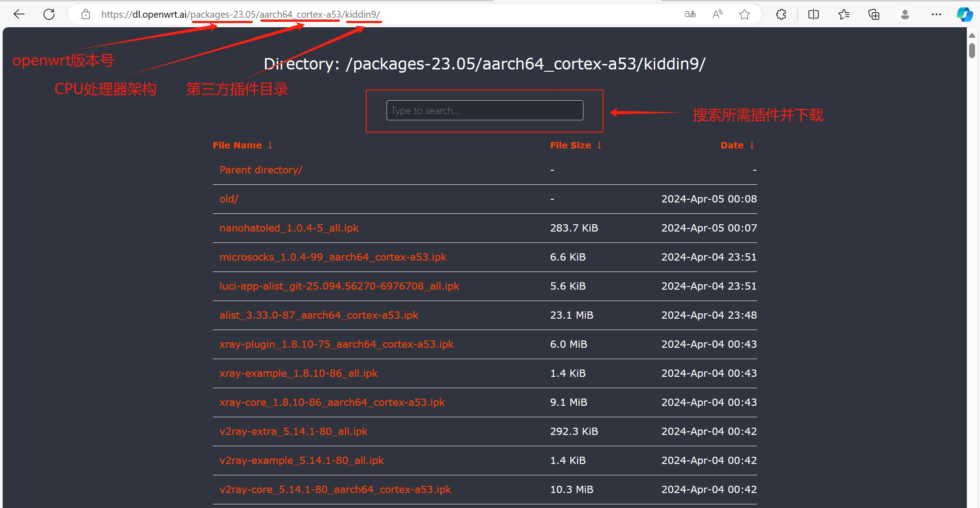Screen dimensions: 980x508
Task: Select the 283.7 KiB file size text
Action: [574, 228]
